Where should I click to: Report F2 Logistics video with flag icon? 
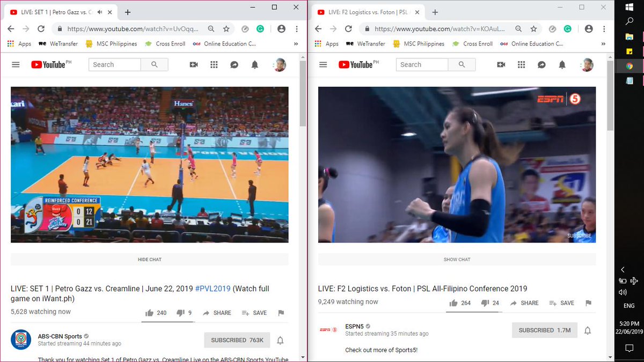click(588, 303)
